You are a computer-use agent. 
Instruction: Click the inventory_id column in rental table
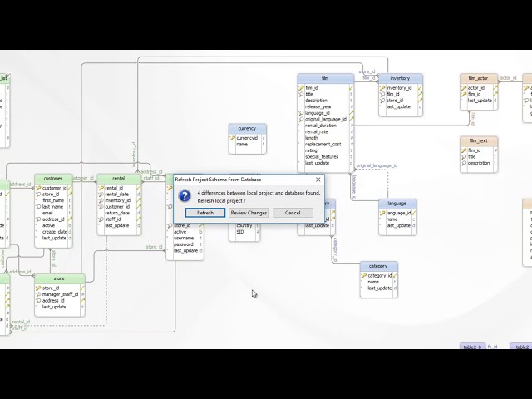tap(118, 200)
